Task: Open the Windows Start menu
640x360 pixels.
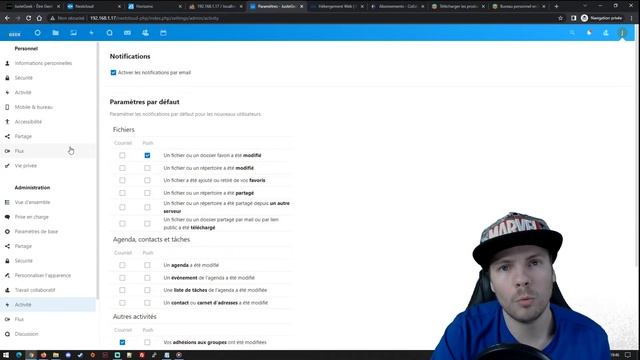Action: click(x=6, y=355)
